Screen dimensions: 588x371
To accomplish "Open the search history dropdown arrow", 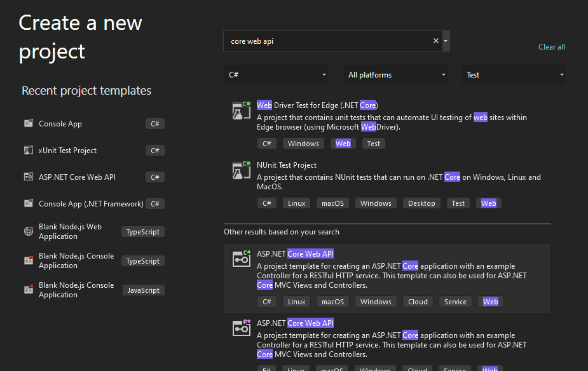I will click(x=446, y=41).
